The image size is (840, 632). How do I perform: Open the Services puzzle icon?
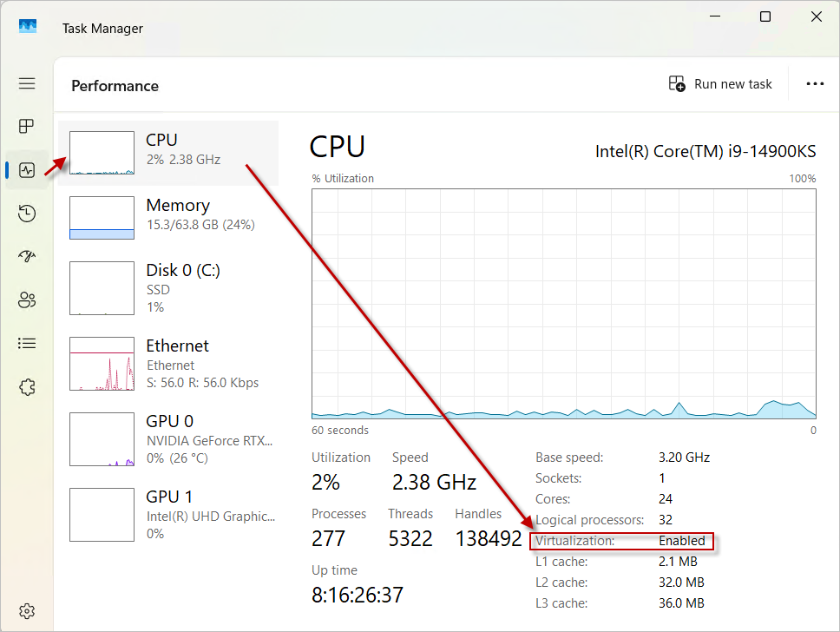pos(27,387)
